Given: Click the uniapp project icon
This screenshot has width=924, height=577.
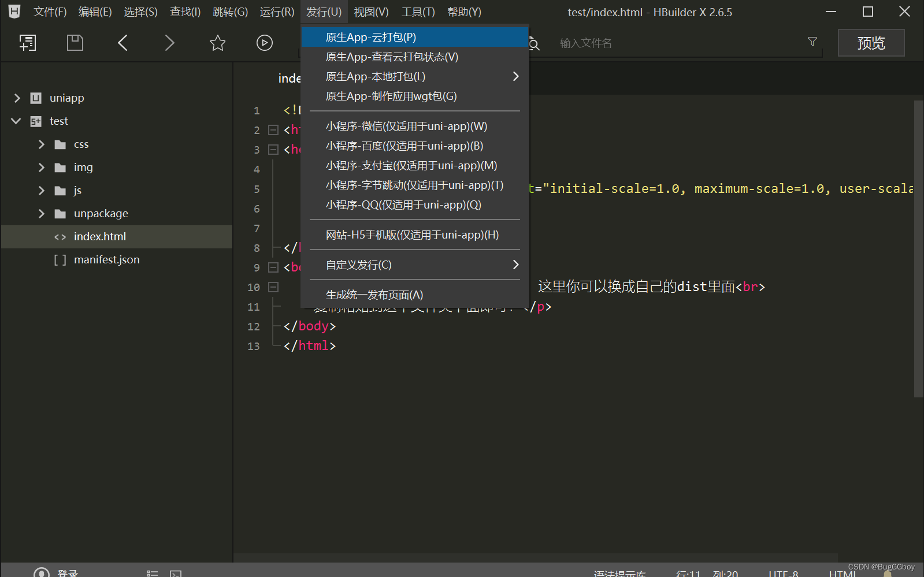Looking at the screenshot, I should (x=36, y=98).
